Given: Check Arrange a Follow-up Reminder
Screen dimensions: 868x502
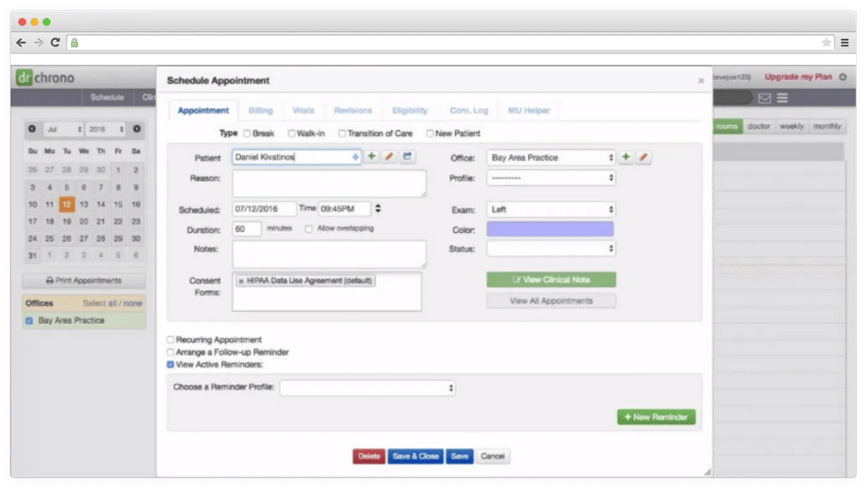Looking at the screenshot, I should [171, 352].
